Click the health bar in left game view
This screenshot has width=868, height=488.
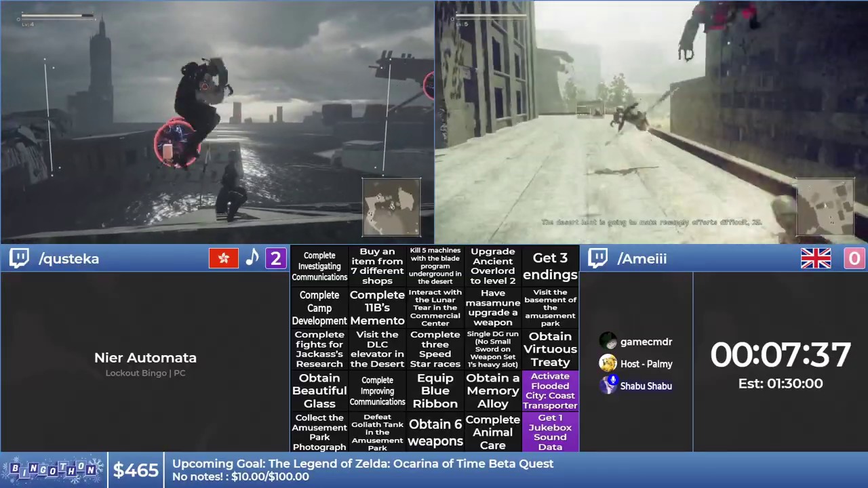pos(58,16)
